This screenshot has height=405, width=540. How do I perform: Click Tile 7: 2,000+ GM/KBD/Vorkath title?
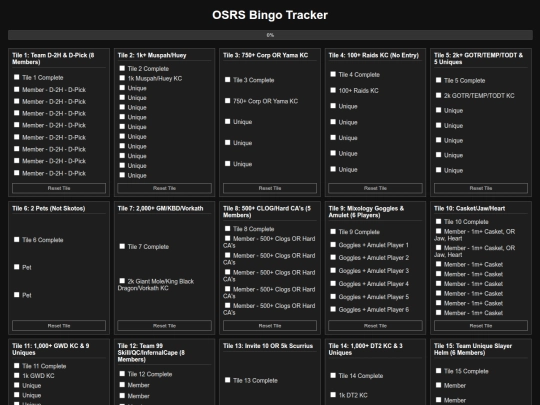pos(160,208)
